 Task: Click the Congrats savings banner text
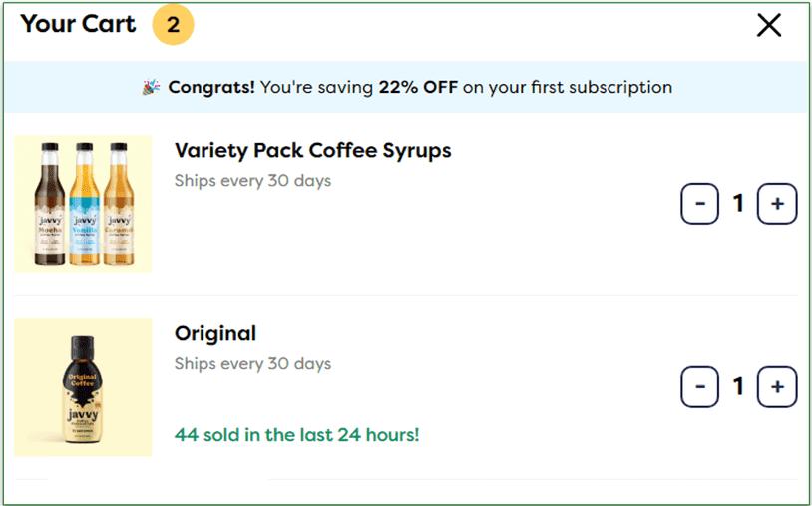[419, 88]
